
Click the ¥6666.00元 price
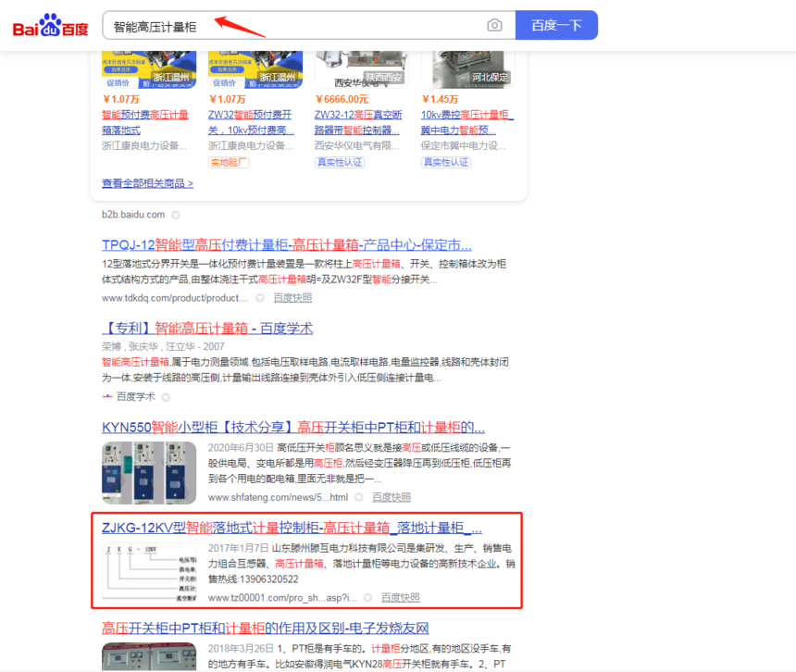tap(342, 99)
